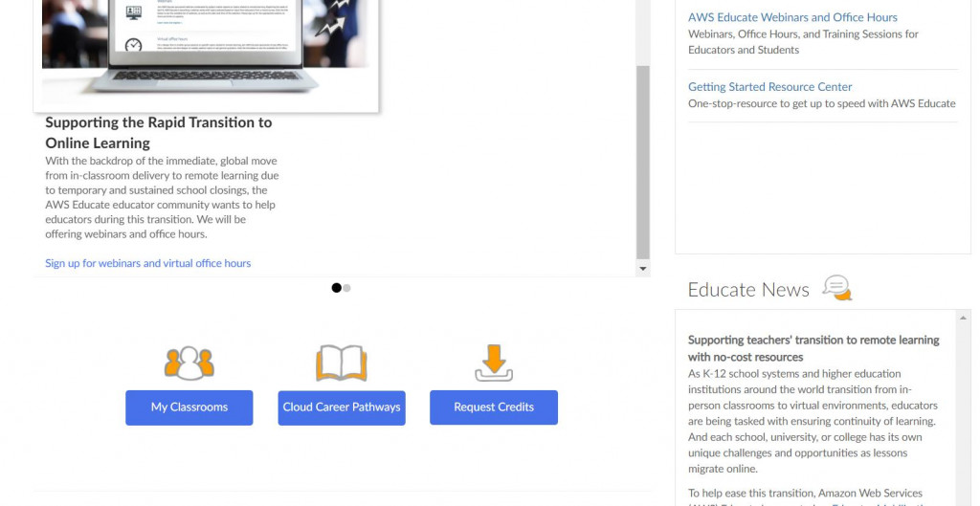Open My Classrooms

click(189, 407)
